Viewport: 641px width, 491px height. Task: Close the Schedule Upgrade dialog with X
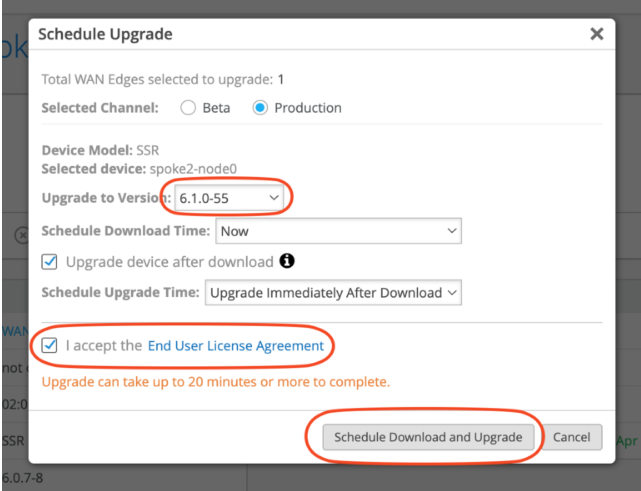(x=597, y=34)
